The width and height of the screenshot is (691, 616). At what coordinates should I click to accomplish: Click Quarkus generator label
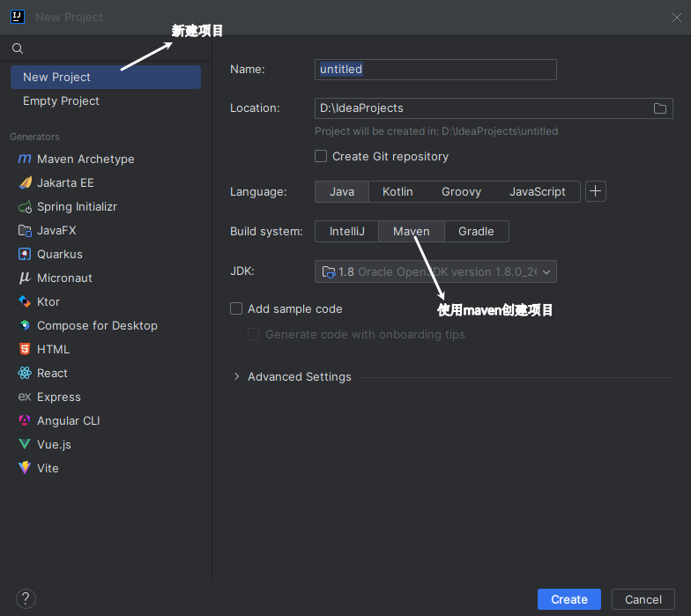pyautogui.click(x=60, y=254)
